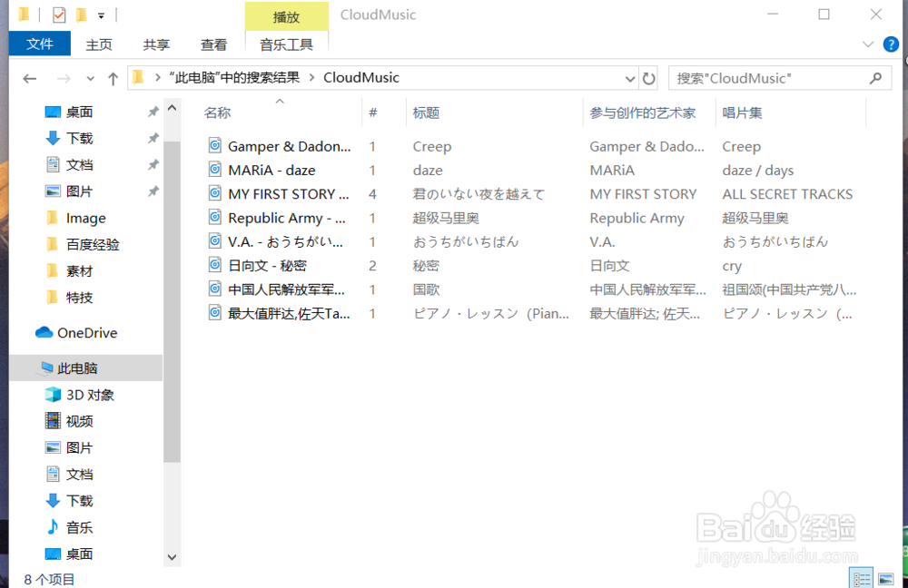Switch to large icons view in status bar
This screenshot has height=588, width=908.
tap(885, 578)
